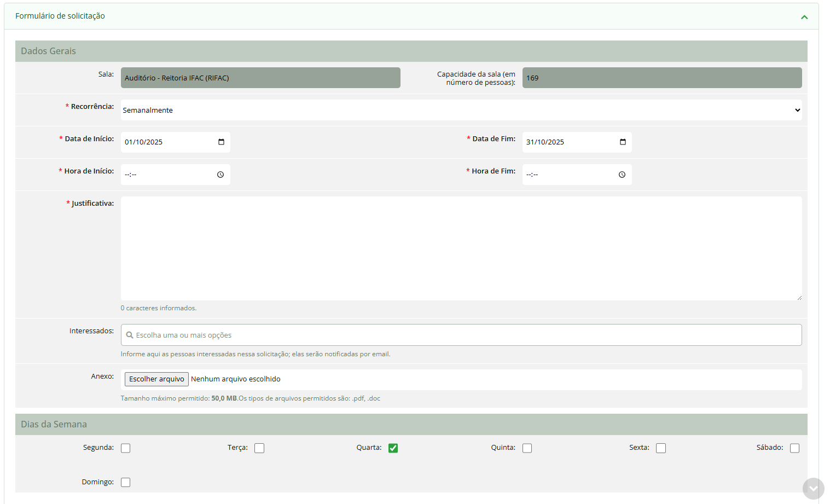Tick the Domingo checkbox
This screenshot has width=830, height=504.
coord(126,482)
